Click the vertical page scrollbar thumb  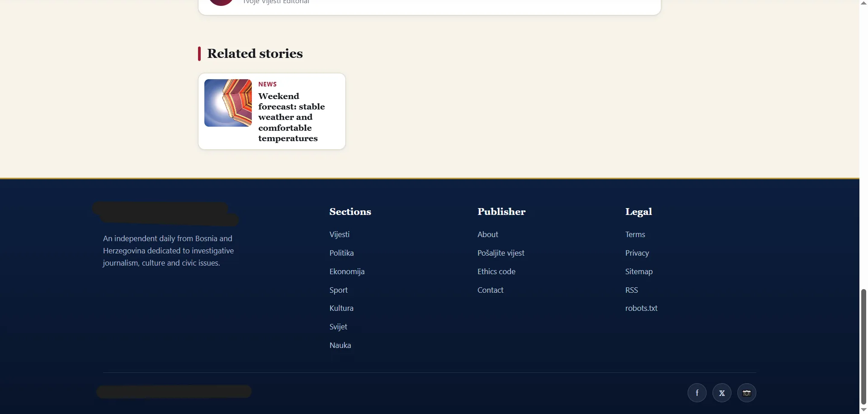863,347
